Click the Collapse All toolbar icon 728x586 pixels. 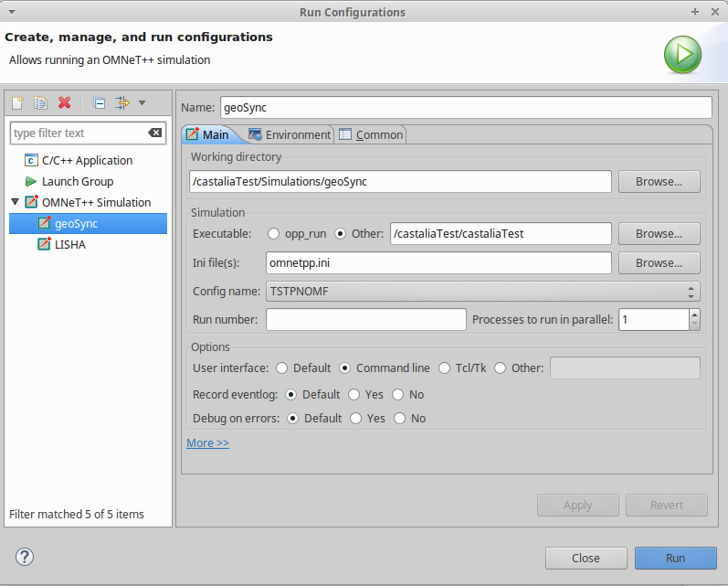99,102
